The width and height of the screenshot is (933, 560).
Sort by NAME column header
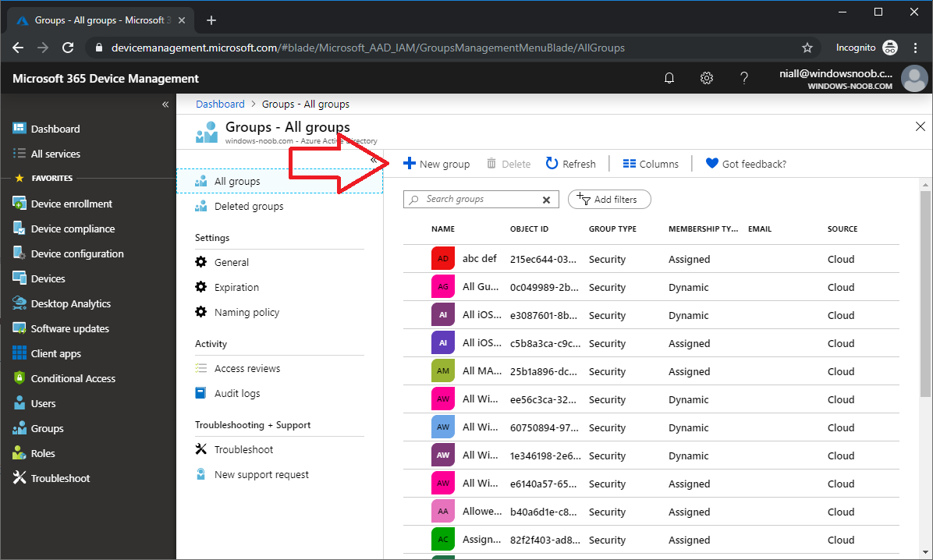442,229
